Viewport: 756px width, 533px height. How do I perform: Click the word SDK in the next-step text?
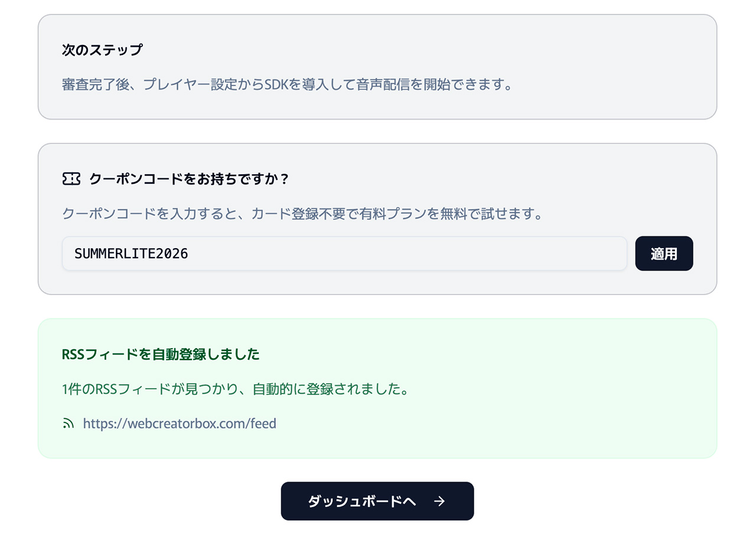(x=276, y=84)
